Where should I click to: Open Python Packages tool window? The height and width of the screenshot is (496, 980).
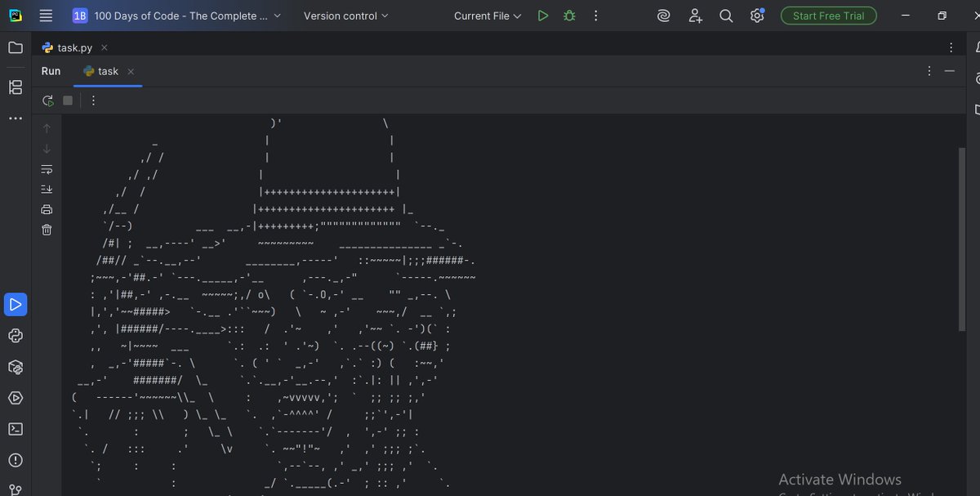pyautogui.click(x=16, y=367)
